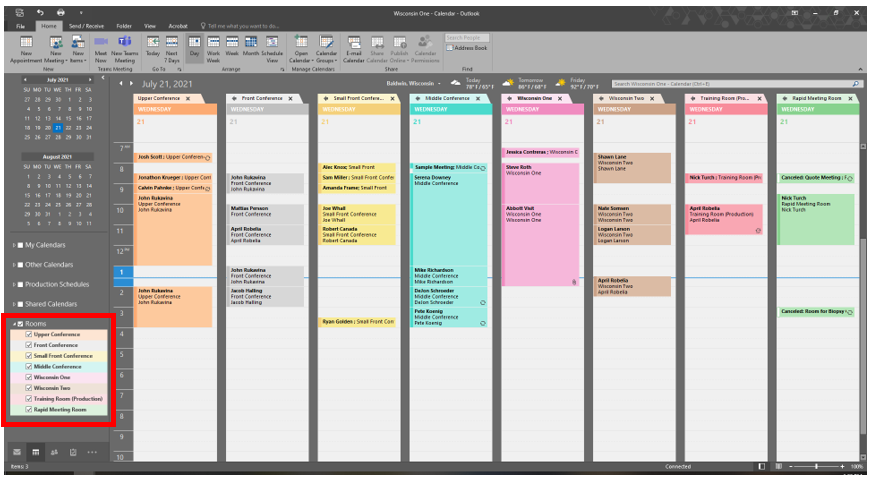
Task: Click the Send/Receive All Folders quick access icon
Action: 20,12
